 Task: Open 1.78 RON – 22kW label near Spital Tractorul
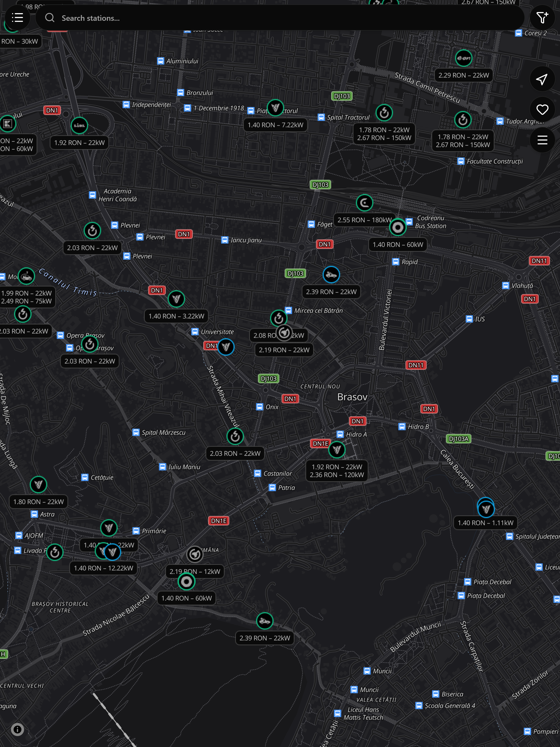click(x=384, y=134)
